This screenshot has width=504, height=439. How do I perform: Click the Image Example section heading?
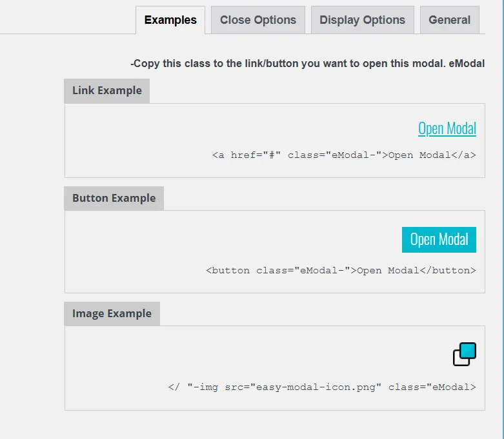point(112,314)
